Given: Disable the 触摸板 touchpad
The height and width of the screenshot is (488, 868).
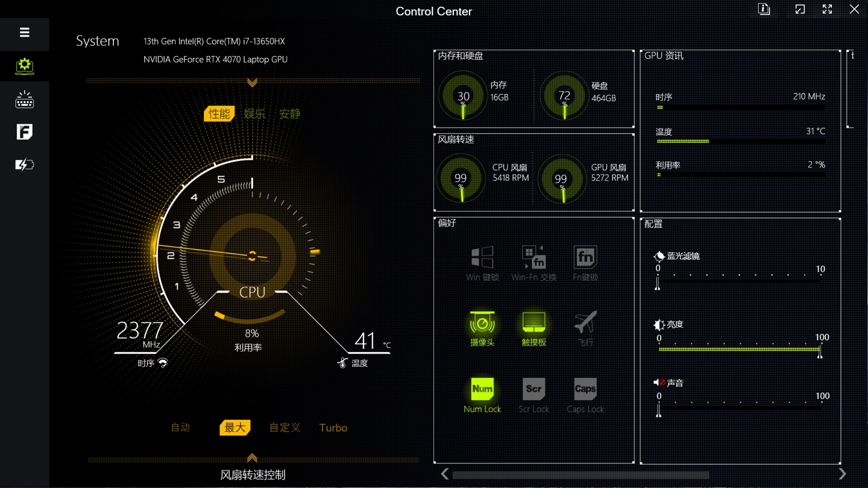Looking at the screenshot, I should pos(533,324).
